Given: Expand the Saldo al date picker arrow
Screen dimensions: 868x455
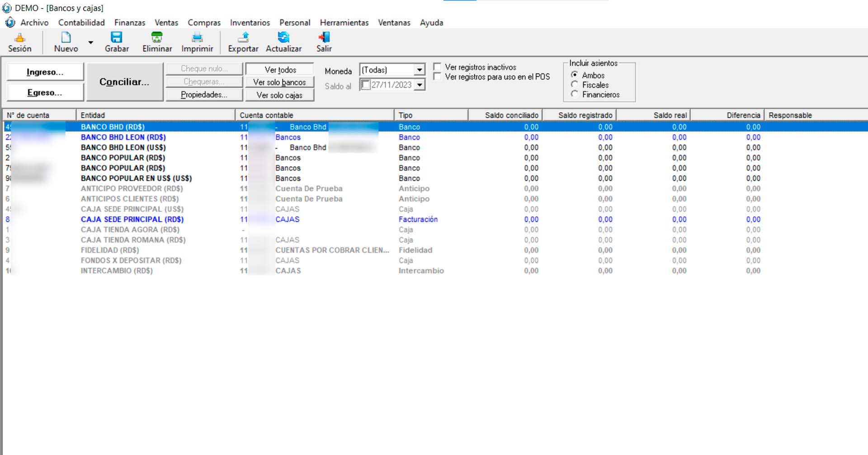Looking at the screenshot, I should coord(420,85).
